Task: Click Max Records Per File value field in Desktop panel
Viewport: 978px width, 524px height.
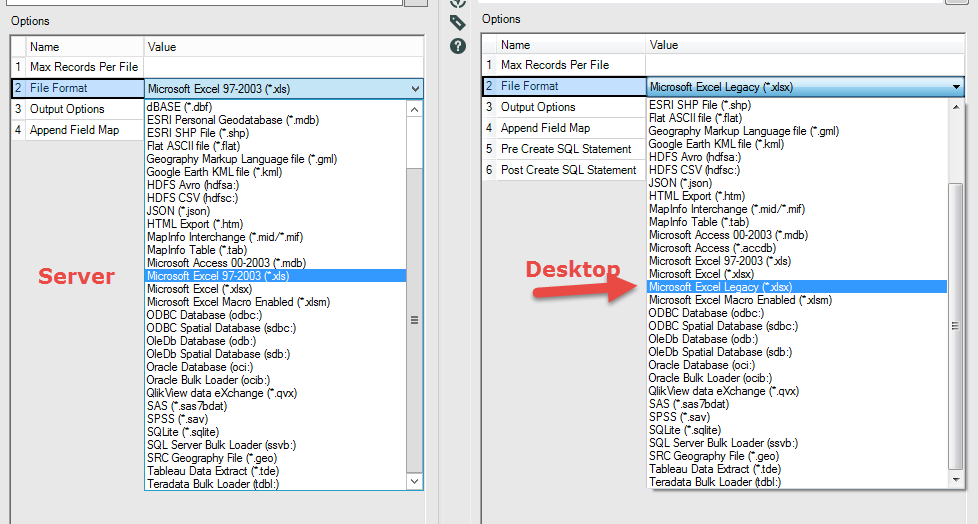Action: click(x=805, y=65)
